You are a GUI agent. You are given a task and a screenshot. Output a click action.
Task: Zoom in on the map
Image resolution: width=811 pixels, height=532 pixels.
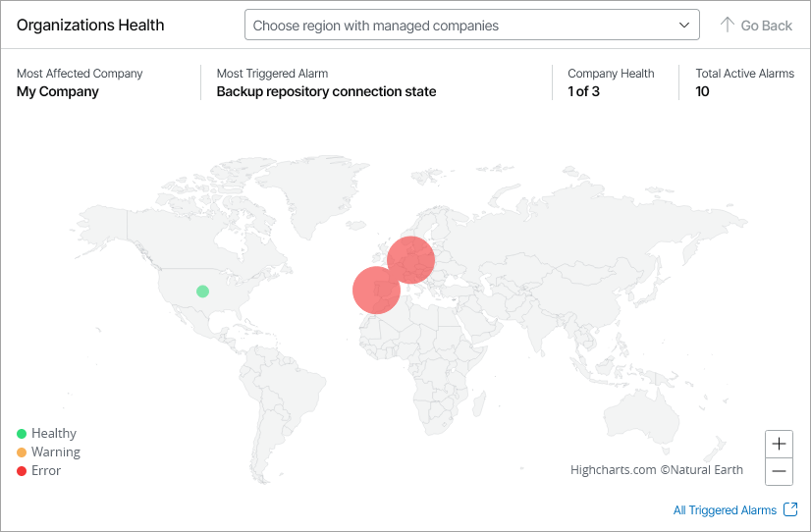pyautogui.click(x=780, y=444)
